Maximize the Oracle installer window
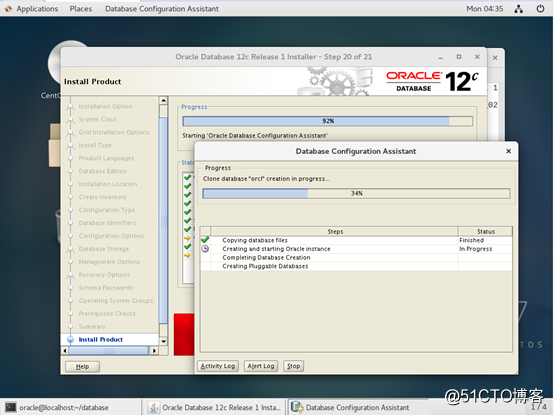This screenshot has height=415, width=554. (x=459, y=57)
